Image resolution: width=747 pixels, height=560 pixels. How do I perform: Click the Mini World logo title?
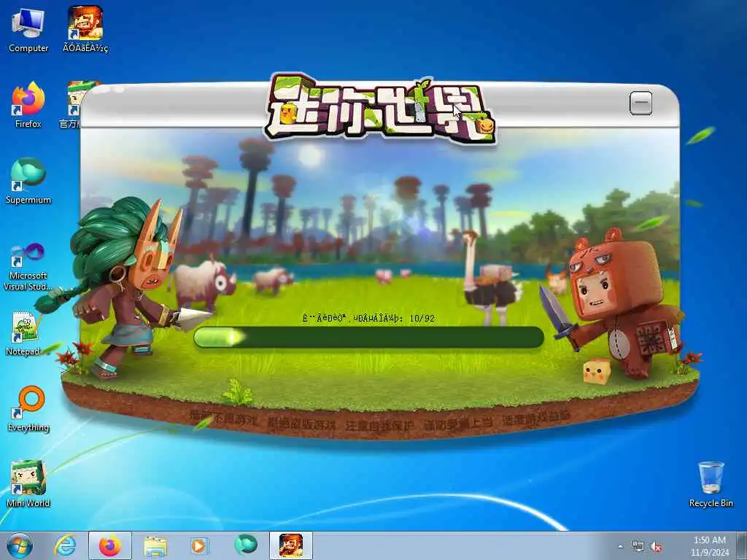coord(379,109)
